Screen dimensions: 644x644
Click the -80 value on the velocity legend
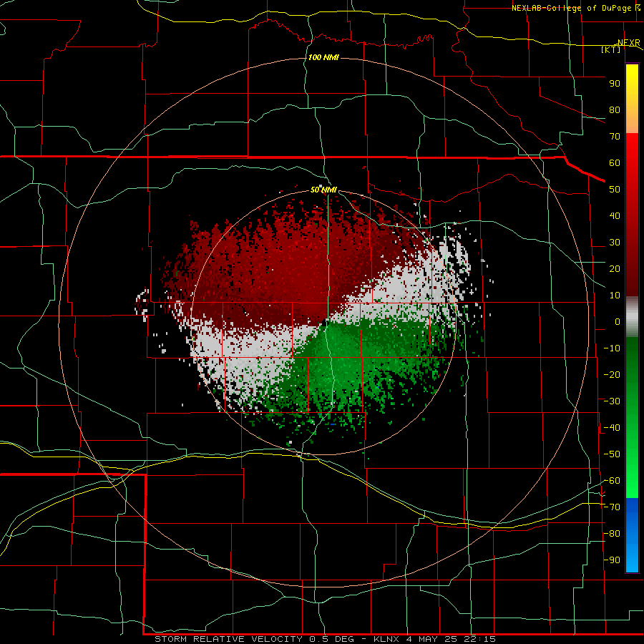[x=612, y=534]
